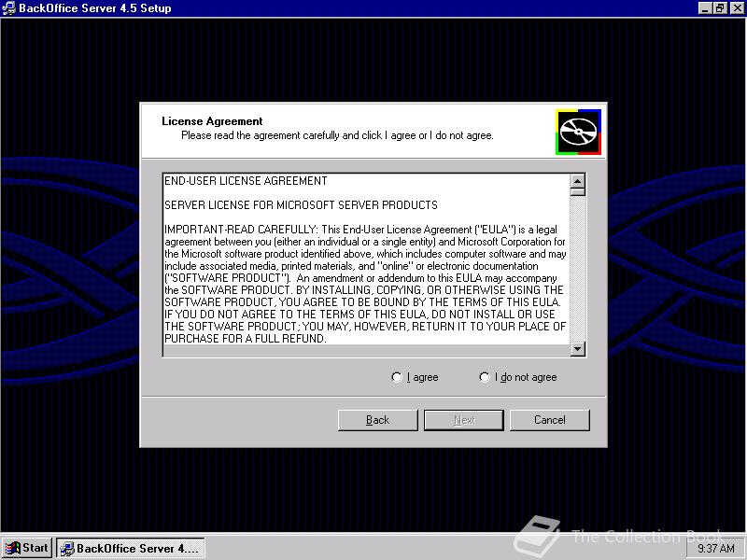747x560 pixels.
Task: Click the grayed Next button
Action: (463, 420)
